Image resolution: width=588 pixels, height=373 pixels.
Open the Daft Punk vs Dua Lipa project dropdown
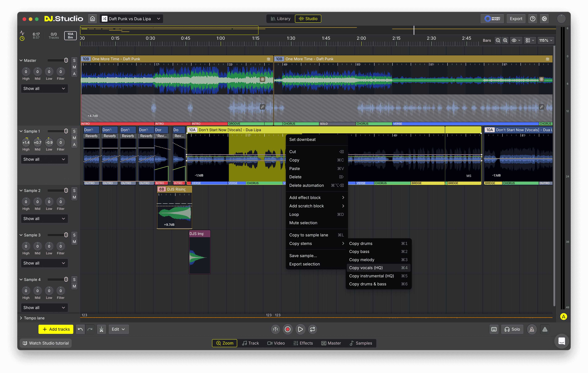[x=131, y=19]
